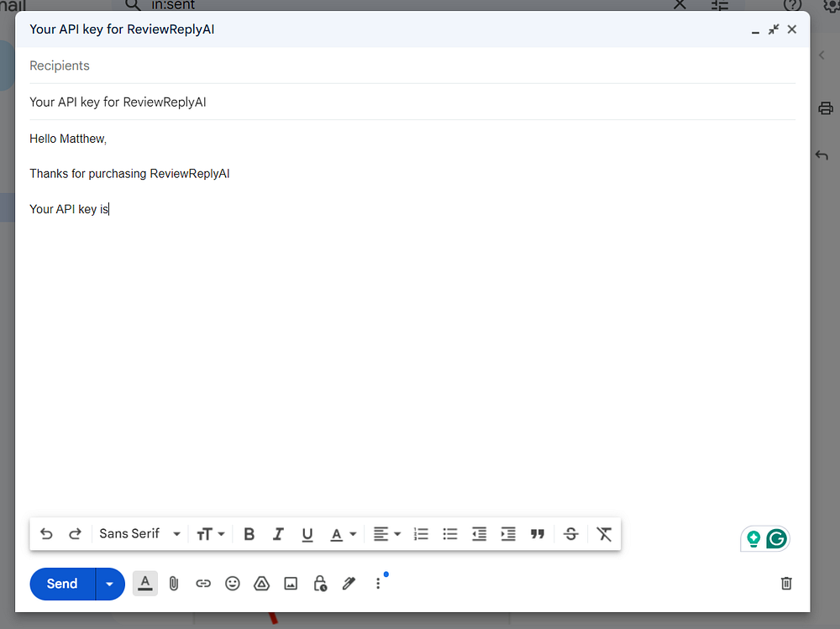Toggle underline formatting
The image size is (840, 629).
307,535
